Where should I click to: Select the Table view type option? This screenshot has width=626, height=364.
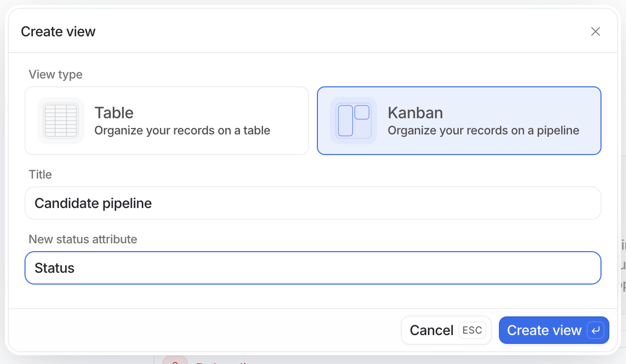[167, 120]
